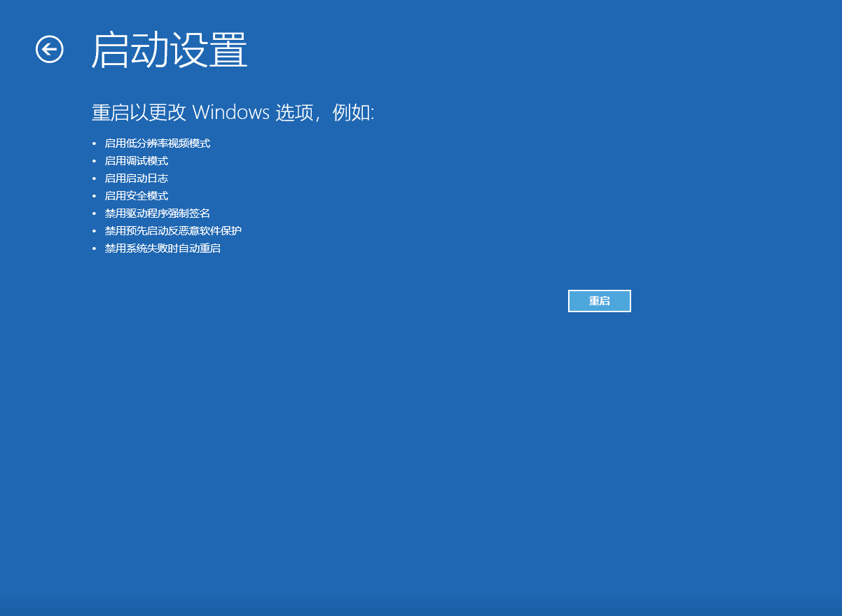Image resolution: width=842 pixels, height=616 pixels.
Task: Click the 重启 button
Action: click(x=600, y=301)
